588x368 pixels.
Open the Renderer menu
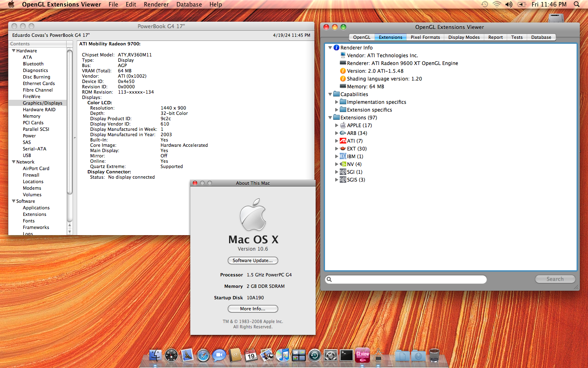(x=156, y=4)
